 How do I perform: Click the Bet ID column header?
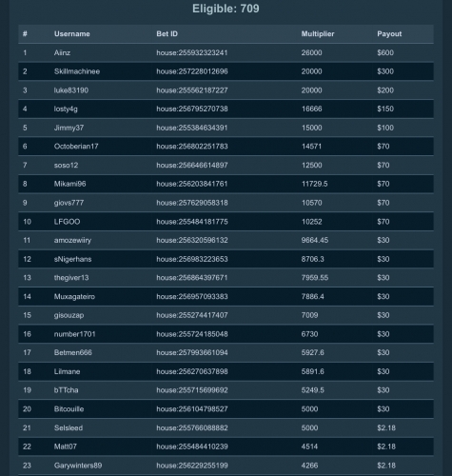[x=167, y=34]
